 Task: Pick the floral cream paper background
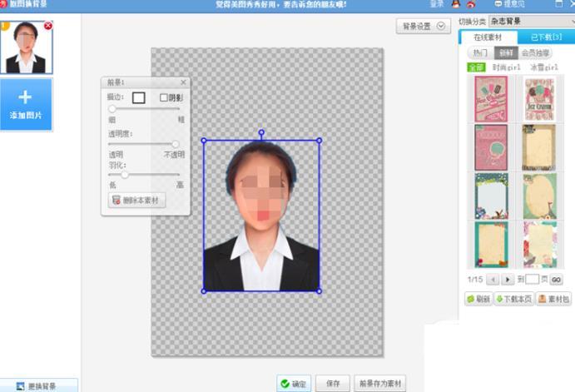click(x=540, y=245)
